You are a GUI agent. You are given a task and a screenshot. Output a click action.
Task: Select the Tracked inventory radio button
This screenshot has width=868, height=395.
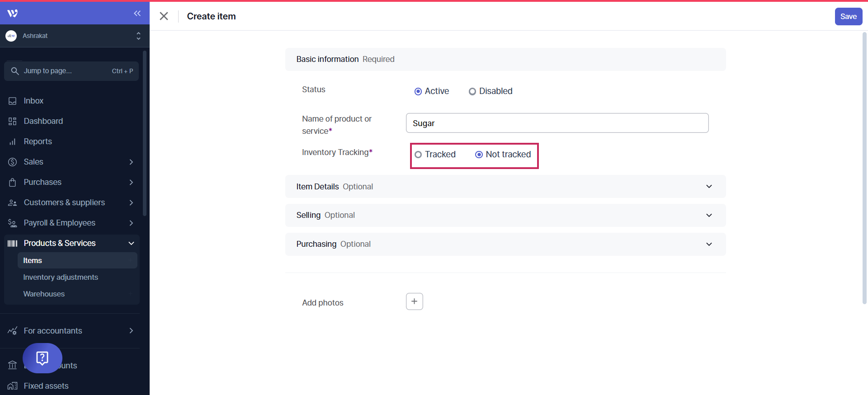[x=418, y=155]
